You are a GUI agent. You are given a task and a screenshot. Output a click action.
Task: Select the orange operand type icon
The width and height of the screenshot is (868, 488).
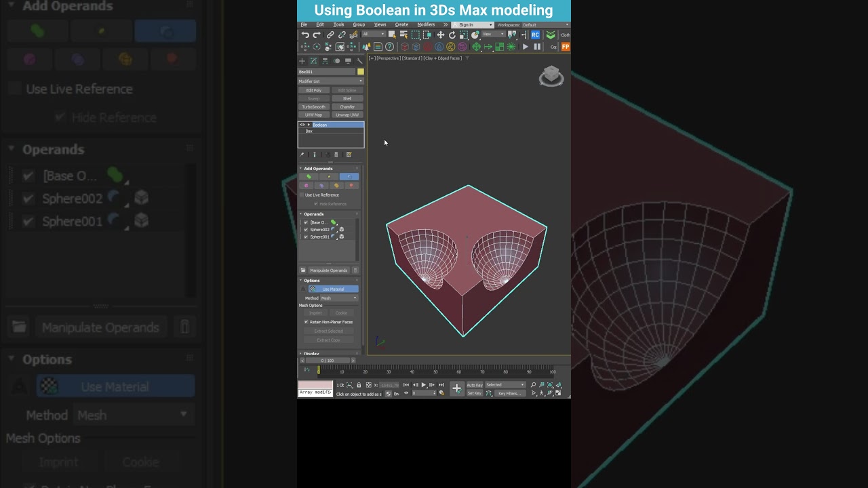click(336, 185)
